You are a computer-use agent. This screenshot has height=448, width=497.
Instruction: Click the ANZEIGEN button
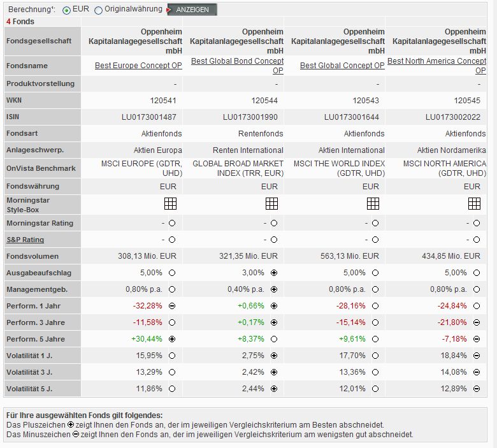tap(192, 10)
